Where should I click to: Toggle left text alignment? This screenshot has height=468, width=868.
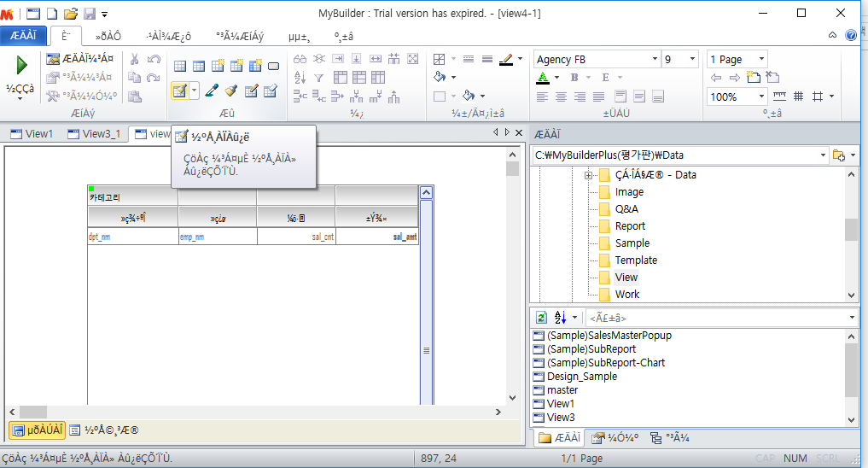[542, 97]
